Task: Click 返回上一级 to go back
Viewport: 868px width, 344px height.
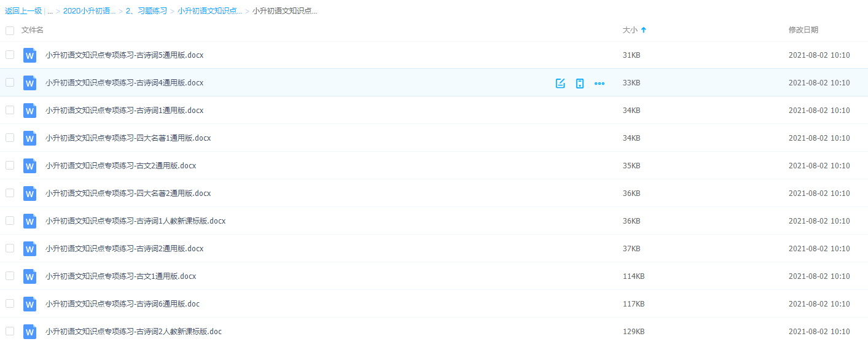Action: pyautogui.click(x=23, y=11)
